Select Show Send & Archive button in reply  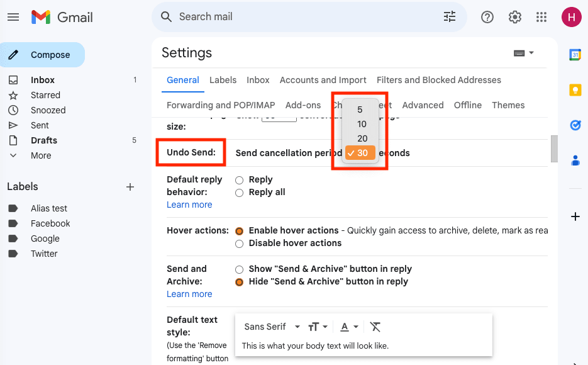(240, 269)
